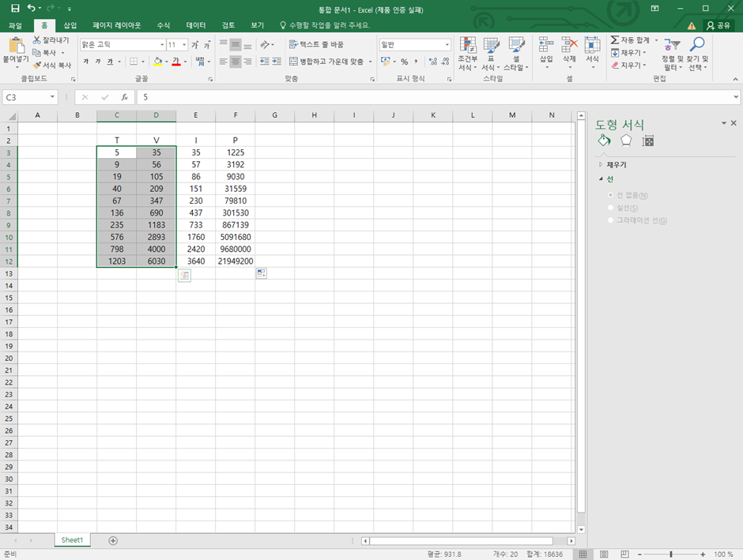This screenshot has width=743, height=560.
Task: Click the New Sheet plus button
Action: (x=113, y=540)
